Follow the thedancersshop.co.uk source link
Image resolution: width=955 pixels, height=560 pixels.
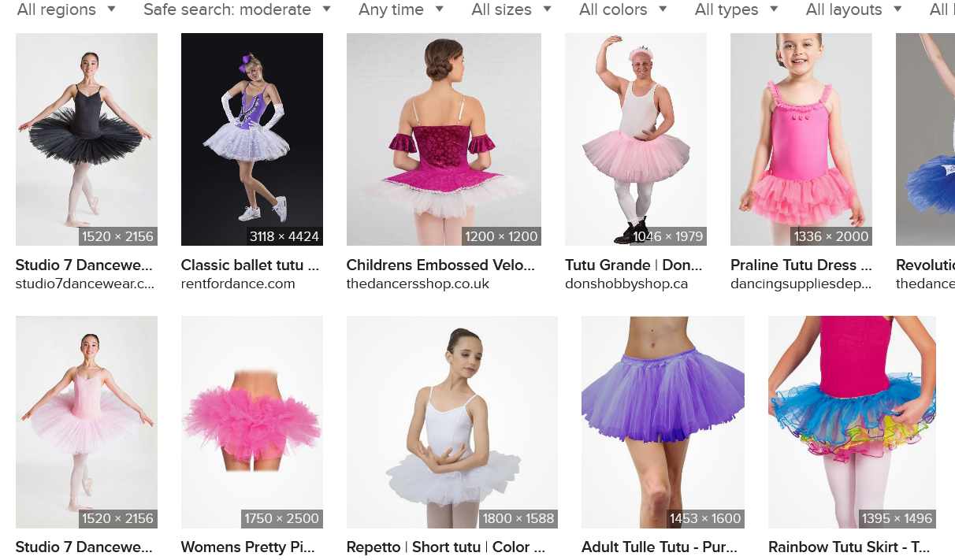pos(418,284)
